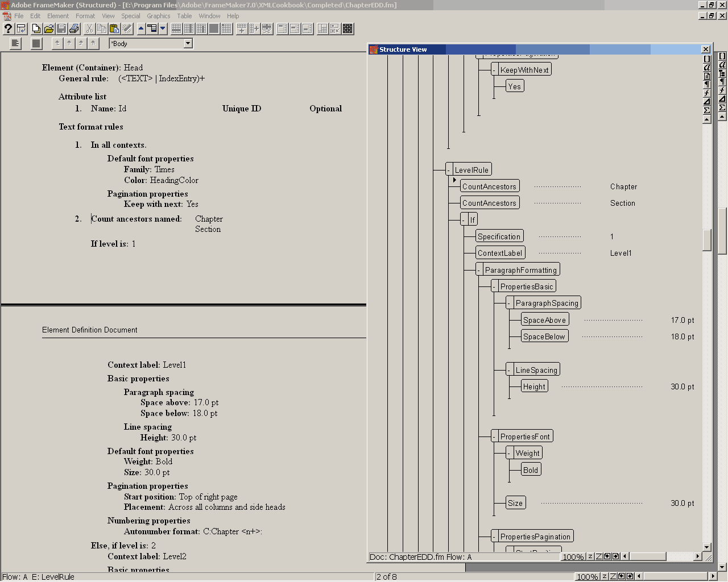Click the paragraph mark icon in Structure View
728x582 pixels.
(707, 85)
